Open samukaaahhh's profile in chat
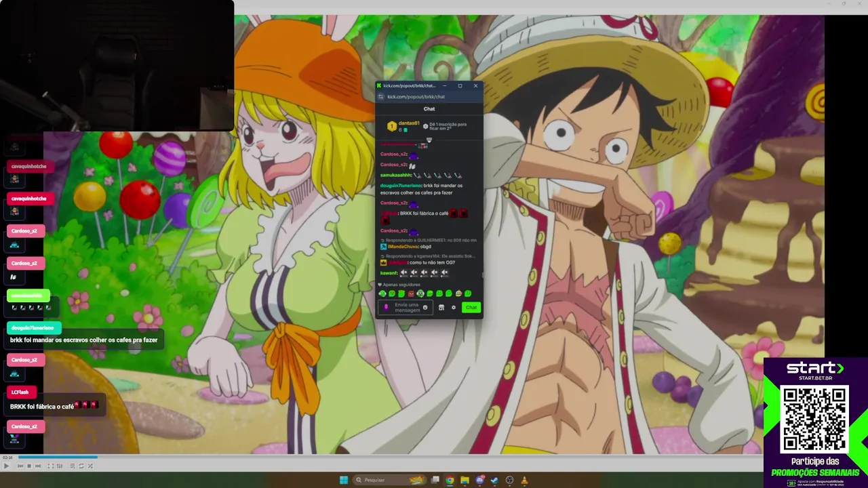 [x=396, y=175]
